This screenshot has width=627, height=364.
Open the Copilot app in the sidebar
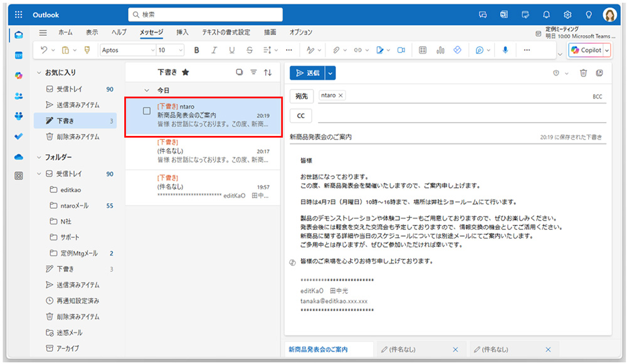(x=18, y=76)
